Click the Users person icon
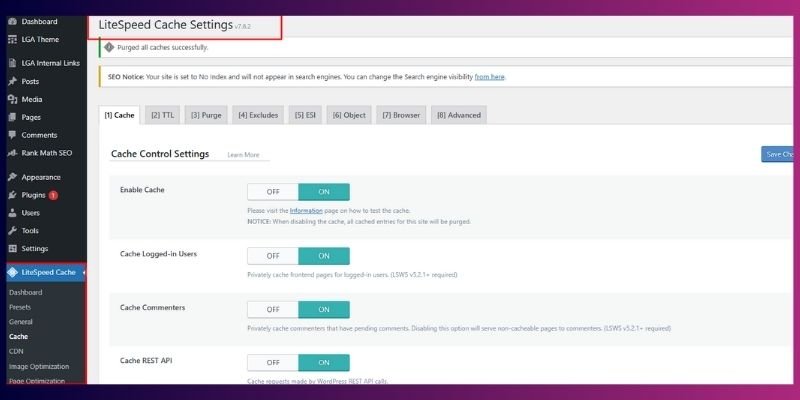 click(13, 213)
